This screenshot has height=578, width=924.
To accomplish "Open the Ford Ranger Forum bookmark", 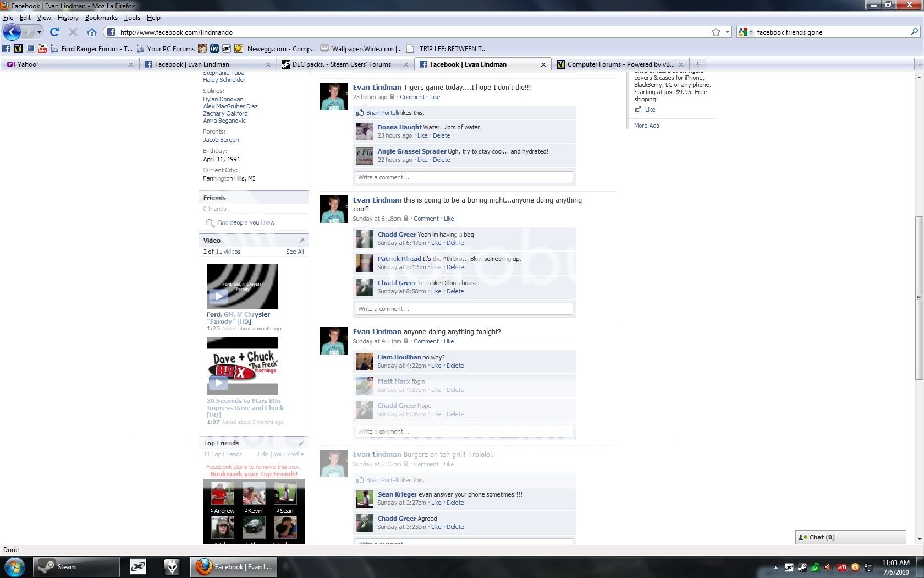I will click(92, 48).
